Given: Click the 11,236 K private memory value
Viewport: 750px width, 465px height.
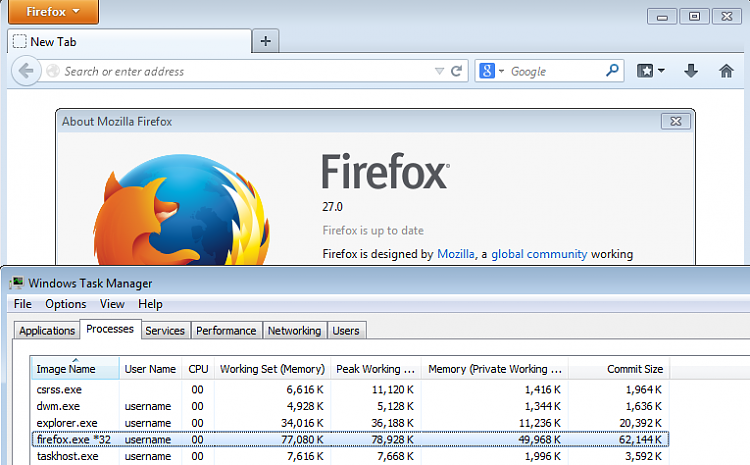Looking at the screenshot, I should (x=540, y=423).
